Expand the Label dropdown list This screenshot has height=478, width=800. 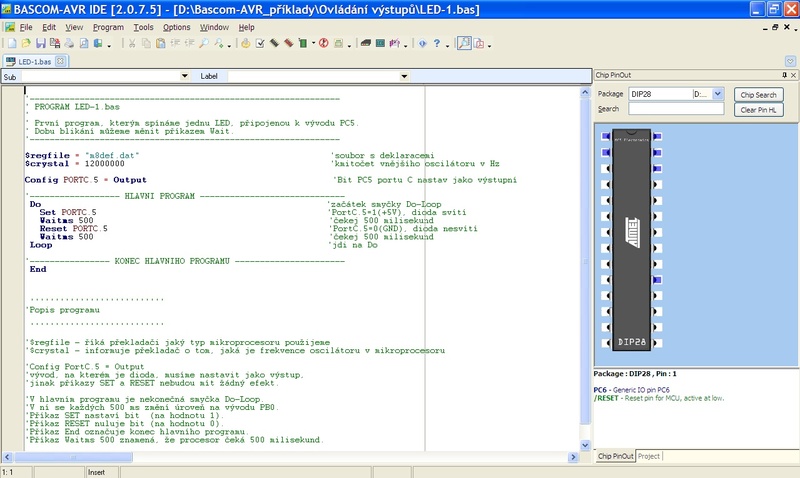coord(404,77)
